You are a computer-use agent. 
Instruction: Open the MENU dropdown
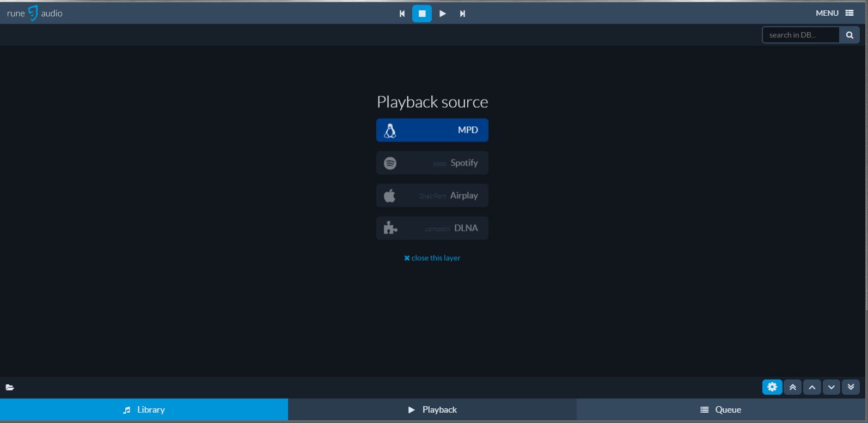(x=834, y=13)
